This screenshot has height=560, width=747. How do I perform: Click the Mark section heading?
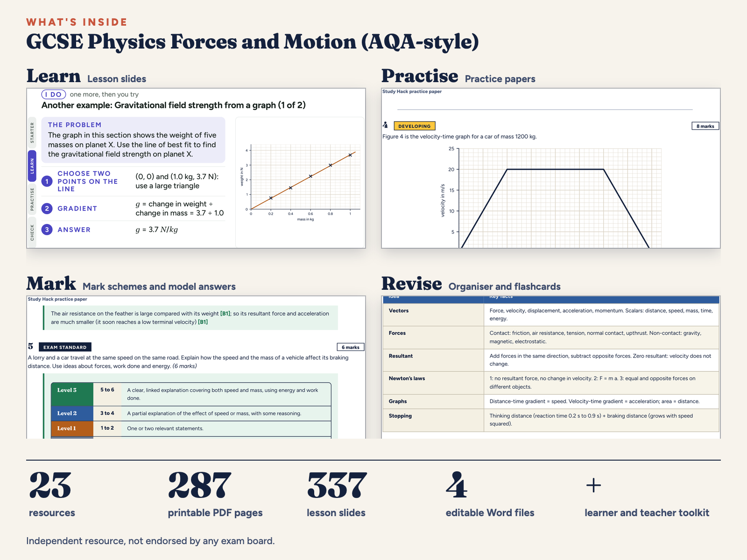coord(51,284)
